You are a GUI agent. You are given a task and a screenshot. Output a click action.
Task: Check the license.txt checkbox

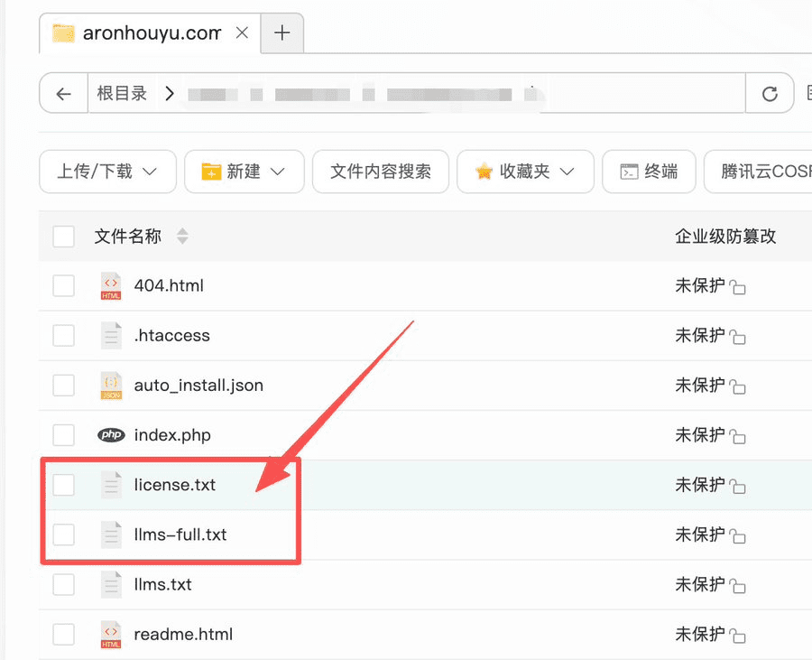point(64,485)
